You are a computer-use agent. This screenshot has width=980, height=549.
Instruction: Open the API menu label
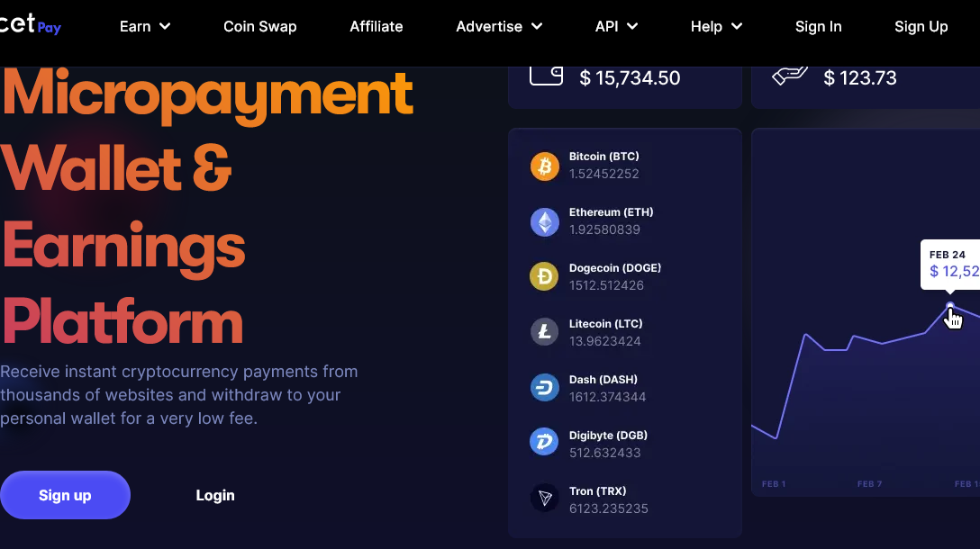[x=606, y=26]
